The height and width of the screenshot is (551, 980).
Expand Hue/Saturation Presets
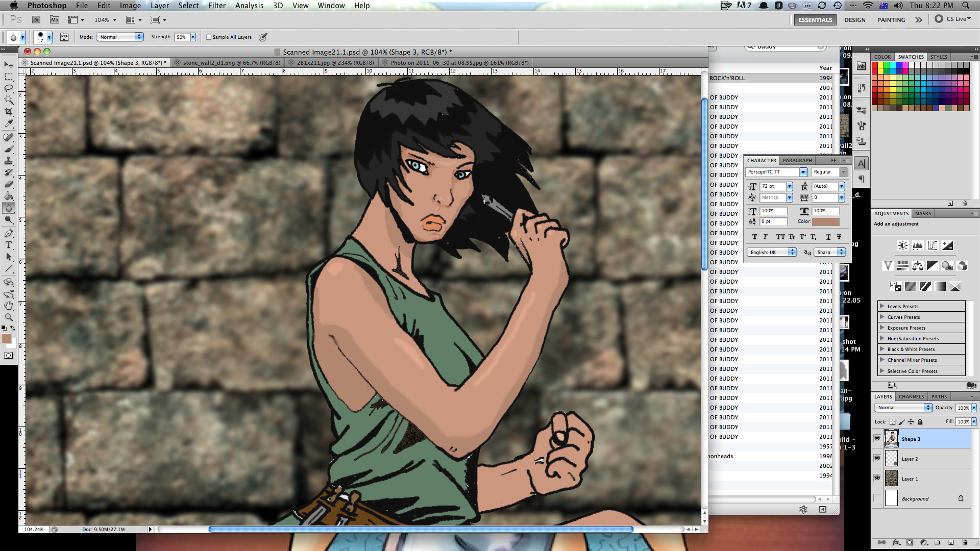[x=882, y=338]
